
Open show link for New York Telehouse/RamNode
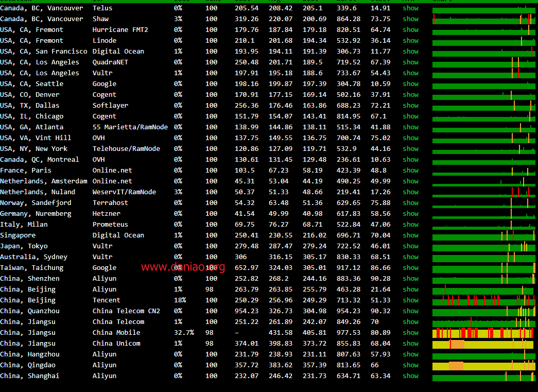click(x=410, y=149)
